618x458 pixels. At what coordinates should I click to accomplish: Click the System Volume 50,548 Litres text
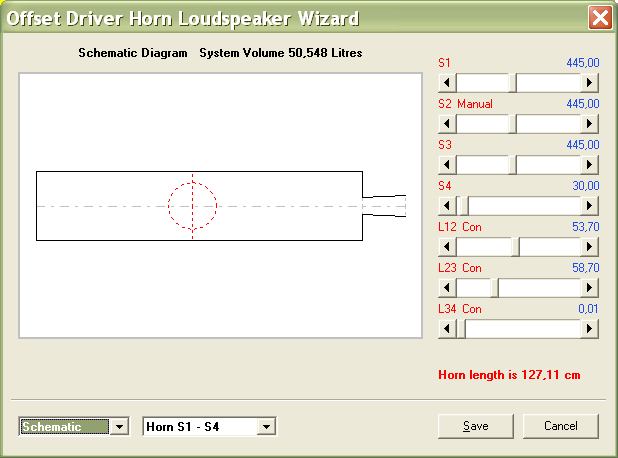(x=281, y=53)
